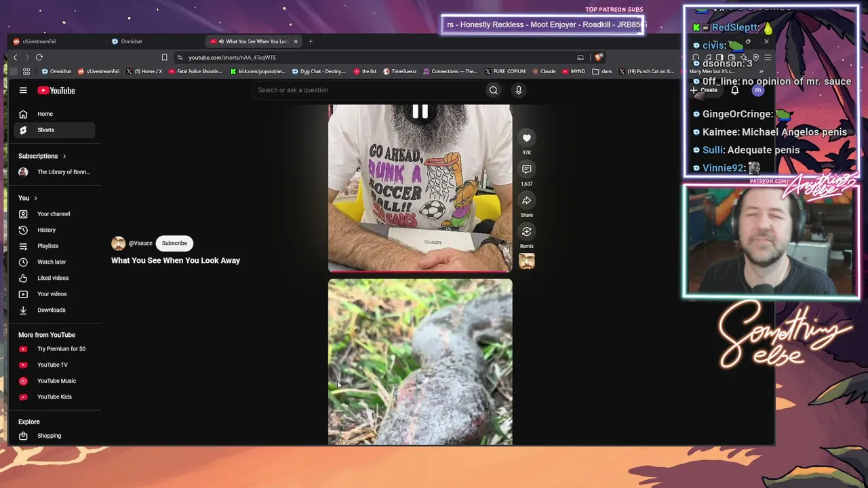The width and height of the screenshot is (868, 488).
Task: Open the Connections bookmark
Action: click(450, 71)
